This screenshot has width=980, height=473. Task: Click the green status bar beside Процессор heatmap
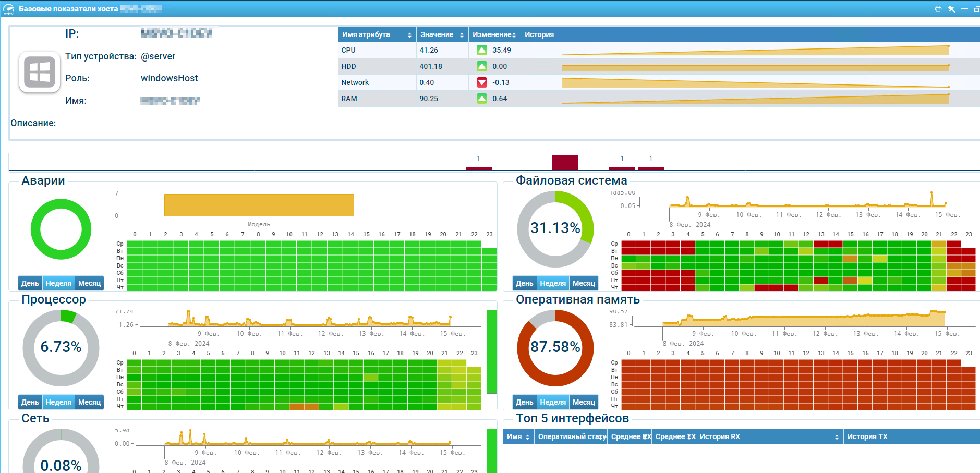coord(492,351)
